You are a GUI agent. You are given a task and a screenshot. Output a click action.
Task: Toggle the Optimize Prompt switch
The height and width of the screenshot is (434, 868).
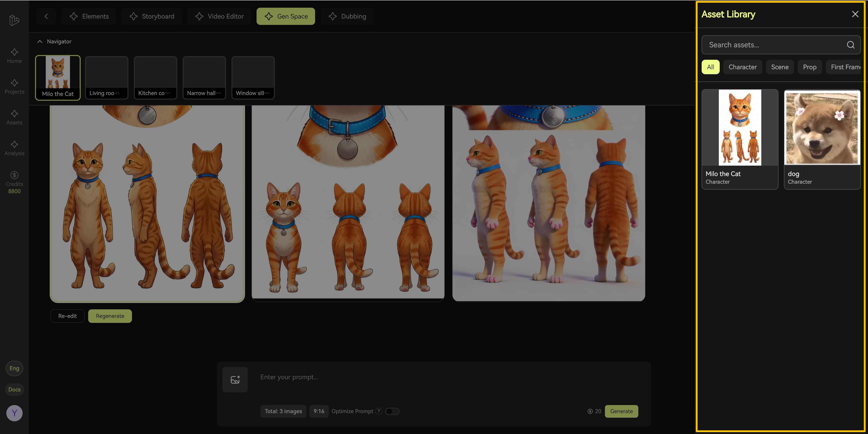(392, 411)
